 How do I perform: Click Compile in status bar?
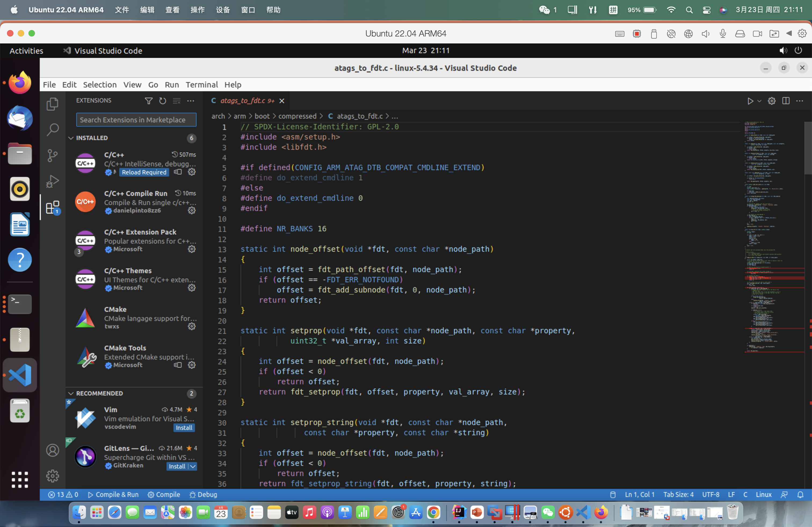164,495
